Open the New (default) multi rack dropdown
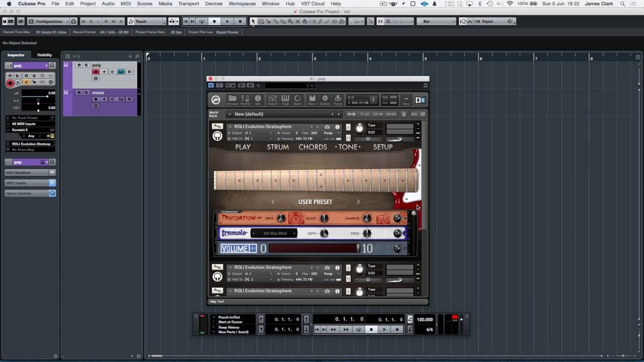 [284, 114]
